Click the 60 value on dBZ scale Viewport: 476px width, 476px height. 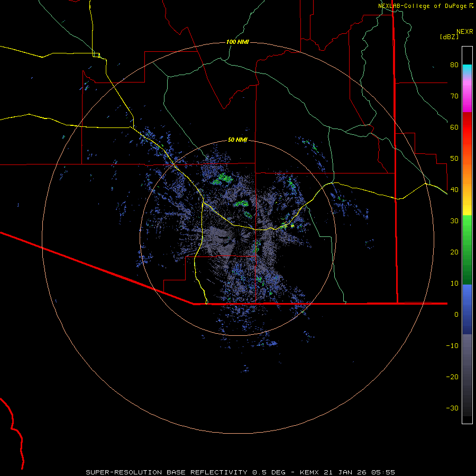[x=454, y=127]
